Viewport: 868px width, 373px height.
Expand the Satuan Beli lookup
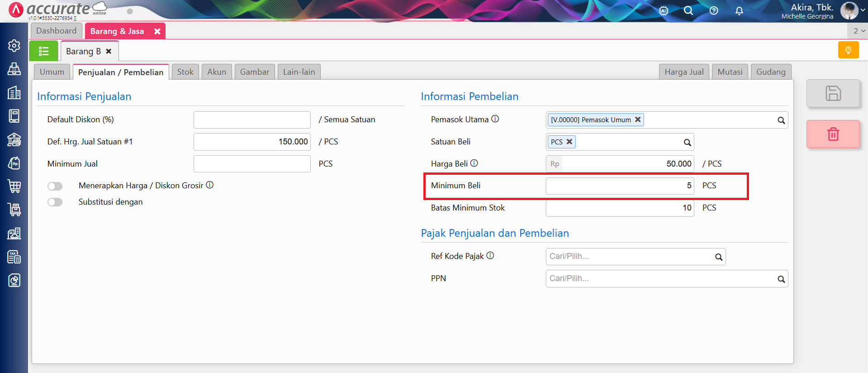click(x=687, y=143)
